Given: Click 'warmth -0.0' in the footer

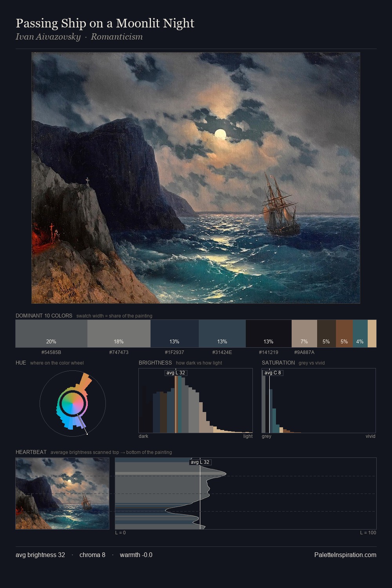Looking at the screenshot, I should tap(136, 555).
